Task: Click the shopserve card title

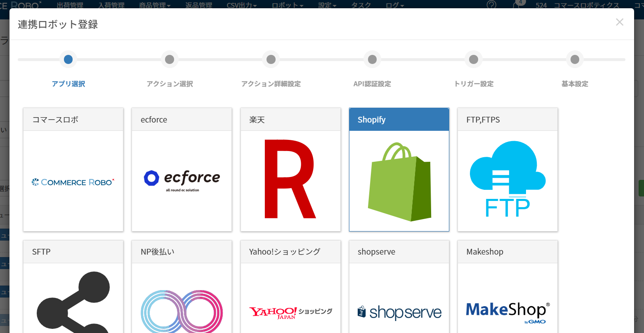Action: 376,252
